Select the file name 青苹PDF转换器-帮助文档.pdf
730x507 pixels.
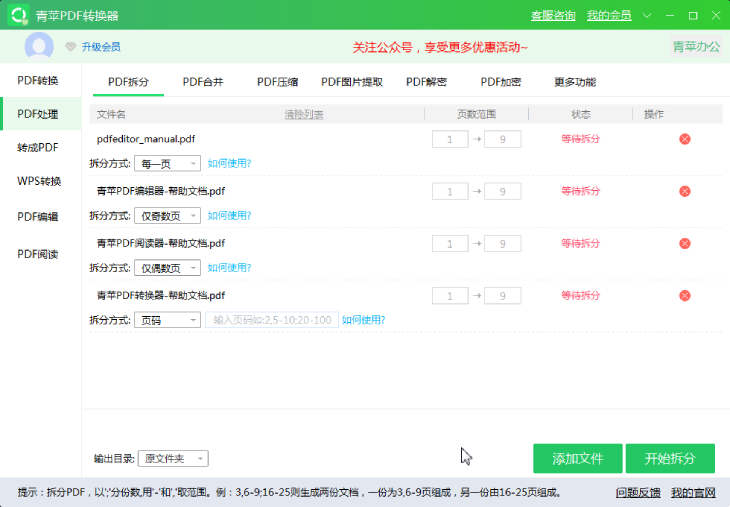[x=161, y=295]
